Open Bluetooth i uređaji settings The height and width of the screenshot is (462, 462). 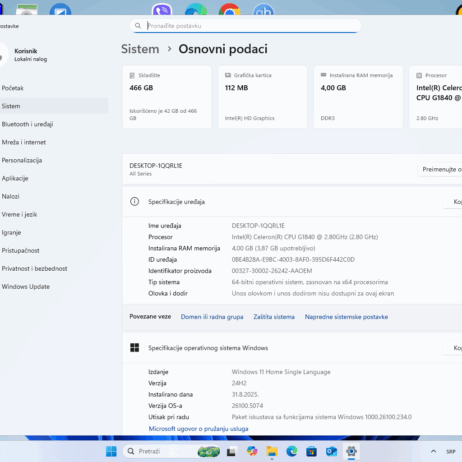tap(54, 124)
